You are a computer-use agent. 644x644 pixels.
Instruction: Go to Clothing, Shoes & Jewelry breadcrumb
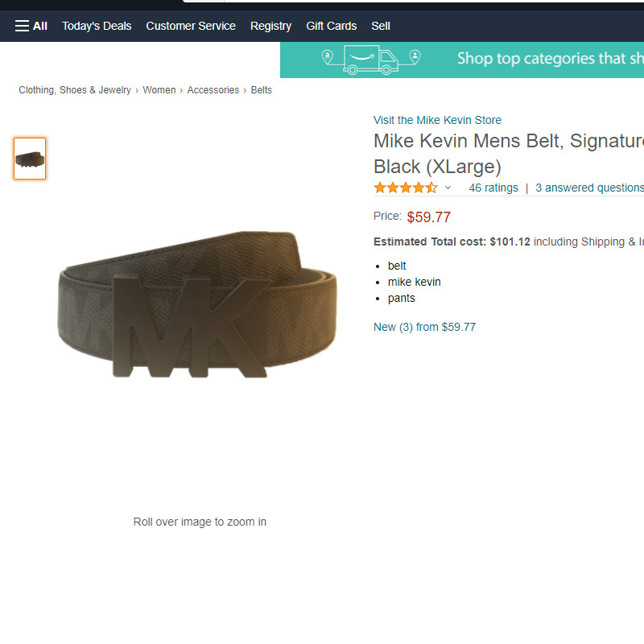tap(75, 90)
